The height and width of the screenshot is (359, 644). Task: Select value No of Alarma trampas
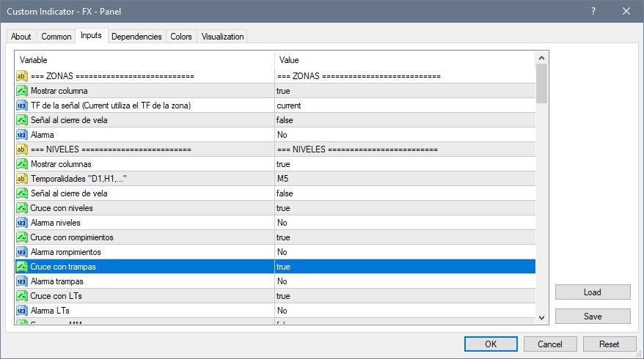[x=405, y=281]
